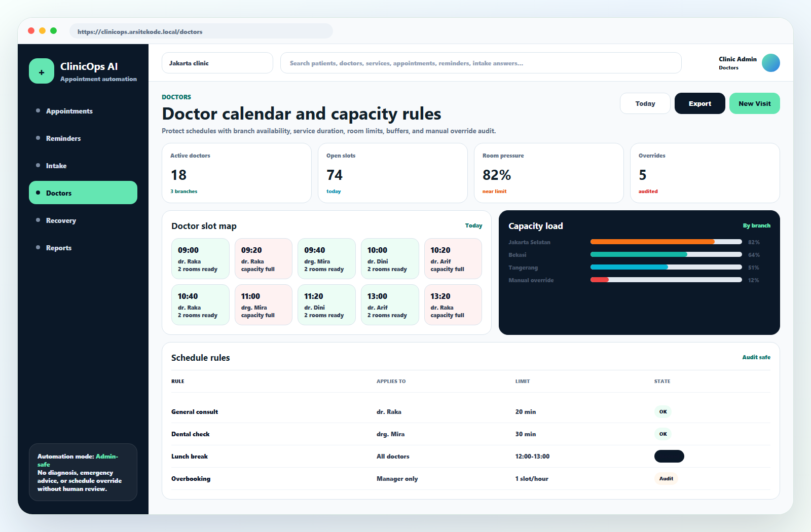Select the 10:20 dr. Arif slot

pos(453,258)
